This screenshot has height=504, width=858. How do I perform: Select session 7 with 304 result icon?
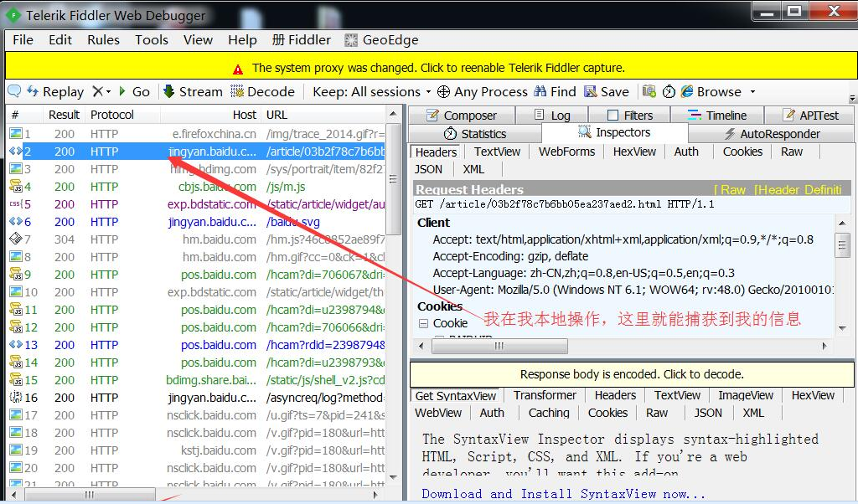pyautogui.click(x=15, y=239)
